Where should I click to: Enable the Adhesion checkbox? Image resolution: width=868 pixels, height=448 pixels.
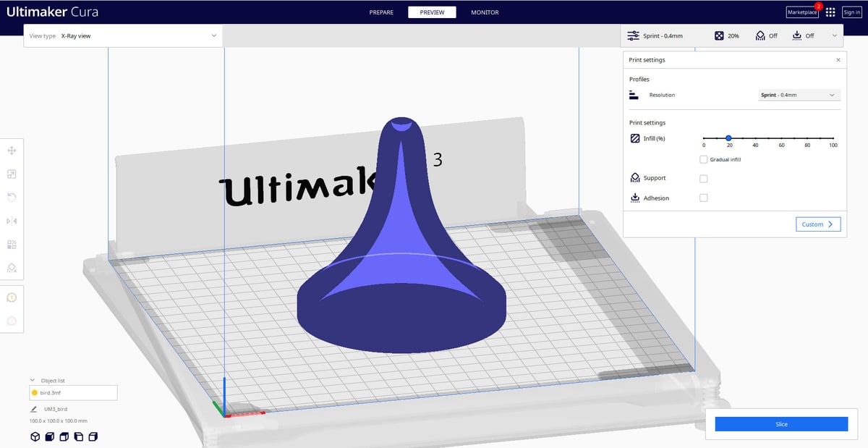[x=703, y=198]
